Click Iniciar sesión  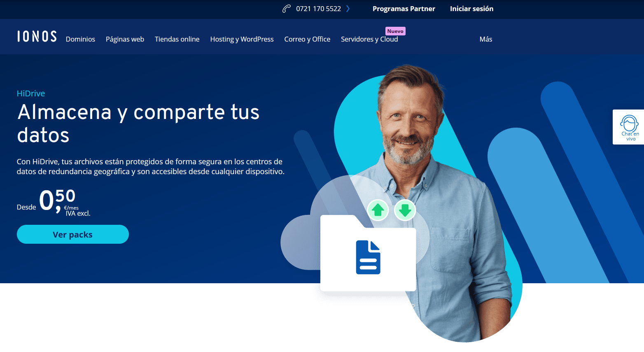pyautogui.click(x=471, y=9)
